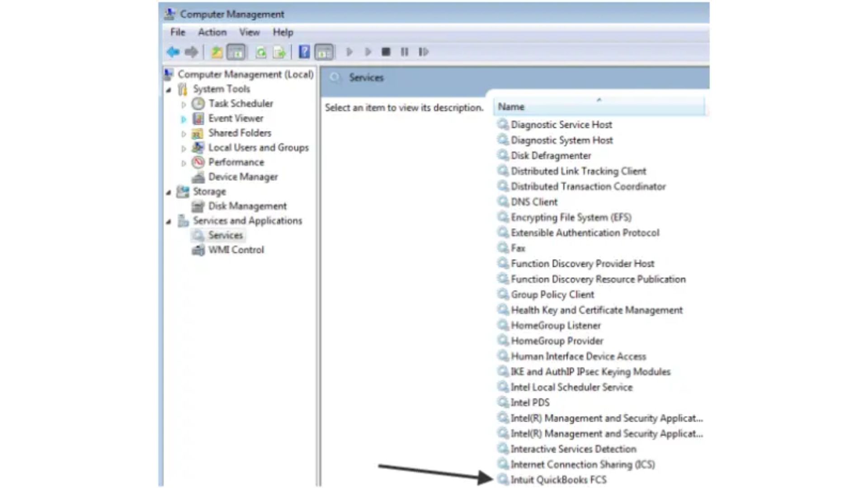Collapse the System Tools tree node
Image resolution: width=868 pixels, height=488 pixels.
click(170, 89)
